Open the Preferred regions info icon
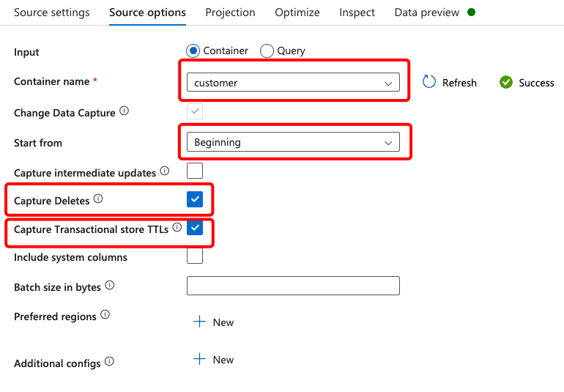The width and height of the screenshot is (564, 392). (x=105, y=314)
